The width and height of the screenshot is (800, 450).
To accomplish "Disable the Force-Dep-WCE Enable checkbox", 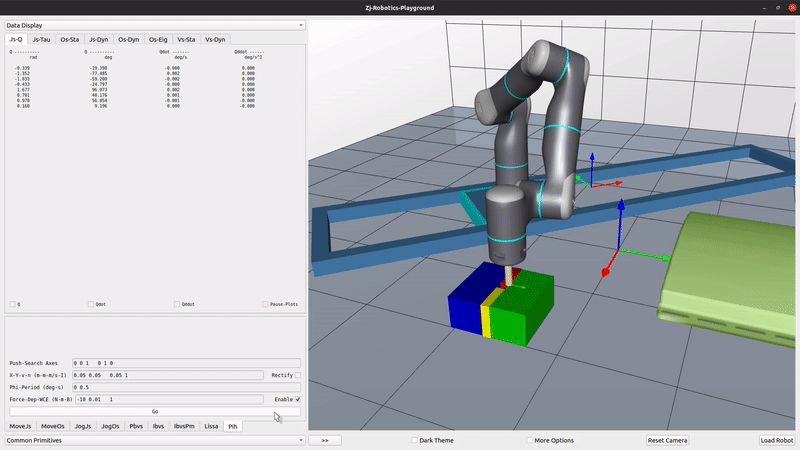I will tap(298, 399).
